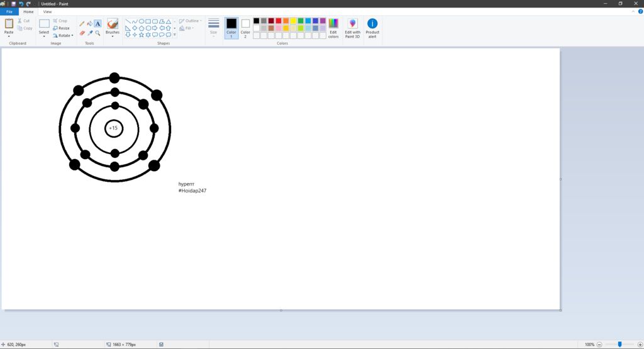Click the Resize button
644x349 pixels.
coord(61,28)
